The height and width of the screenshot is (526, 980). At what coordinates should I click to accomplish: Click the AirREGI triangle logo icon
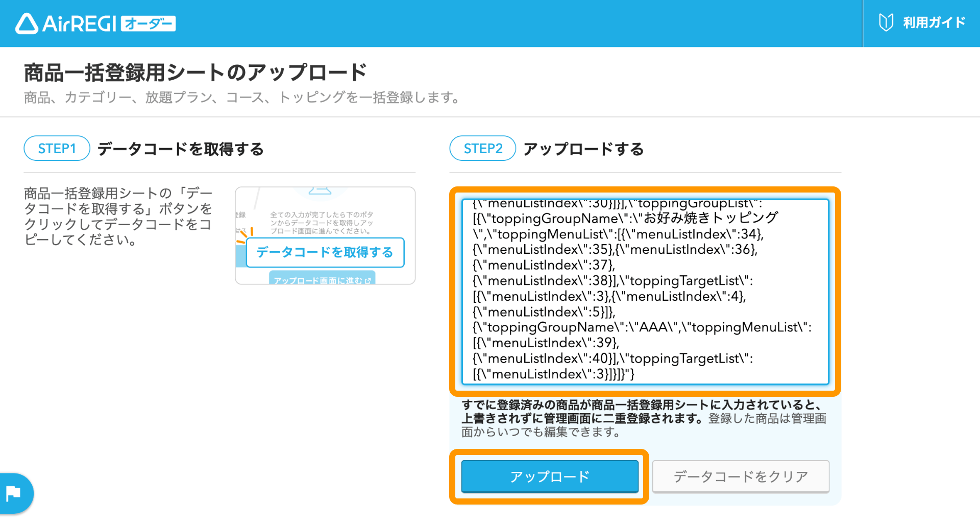[x=27, y=23]
